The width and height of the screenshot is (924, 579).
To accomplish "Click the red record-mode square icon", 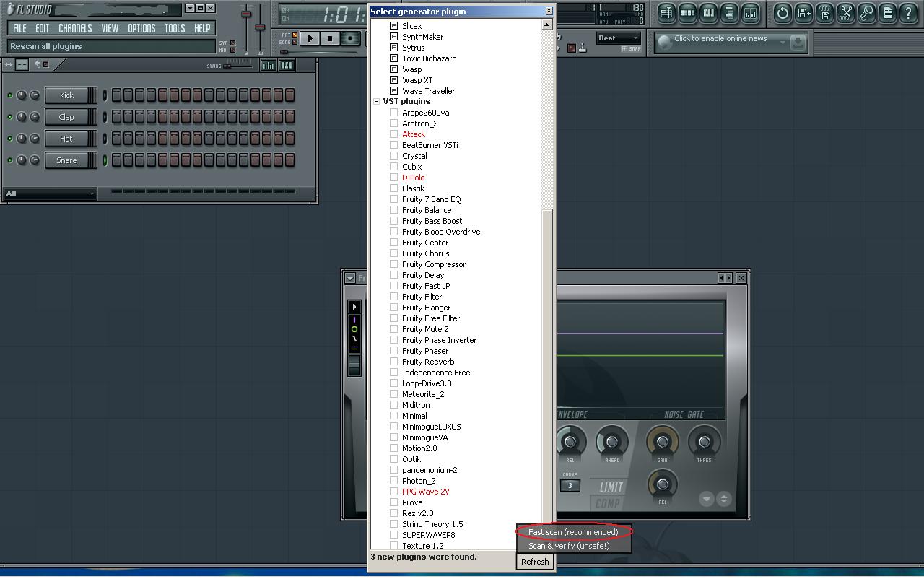I will coord(571,48).
